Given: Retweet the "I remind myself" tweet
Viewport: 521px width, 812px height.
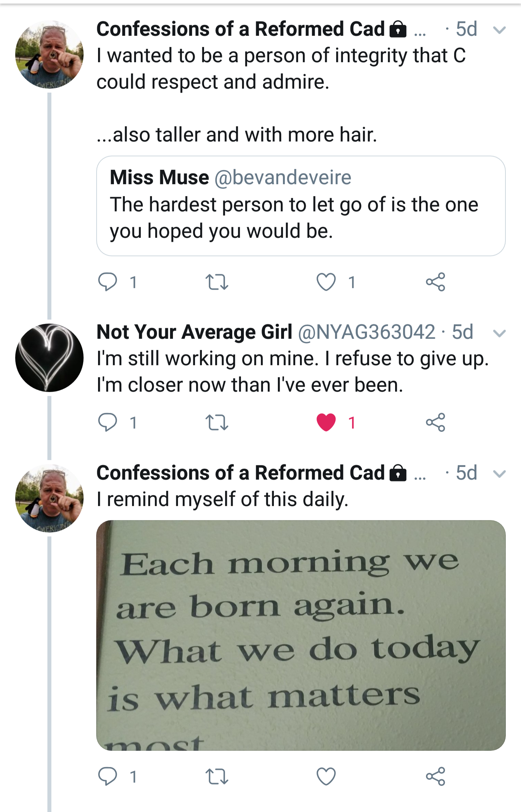Looking at the screenshot, I should coord(216,776).
